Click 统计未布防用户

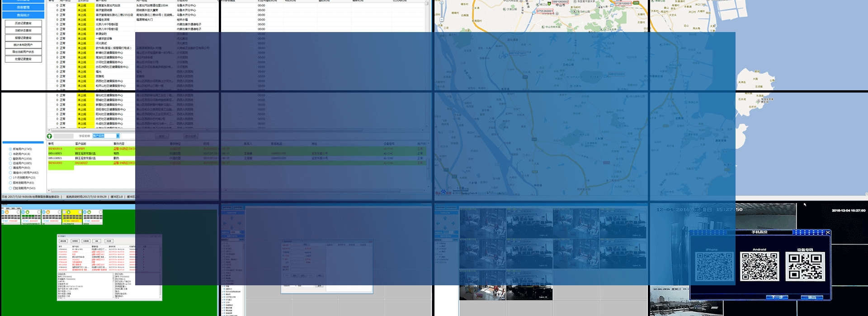coord(23,45)
